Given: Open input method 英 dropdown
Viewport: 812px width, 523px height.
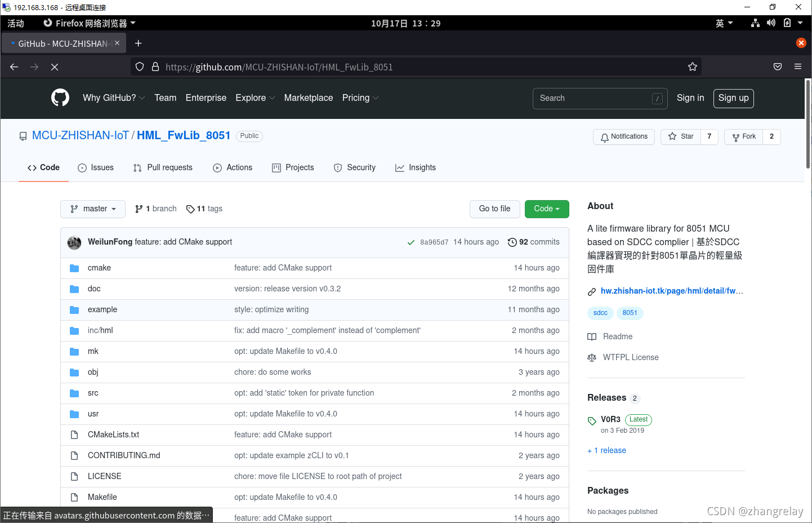Looking at the screenshot, I should point(724,23).
